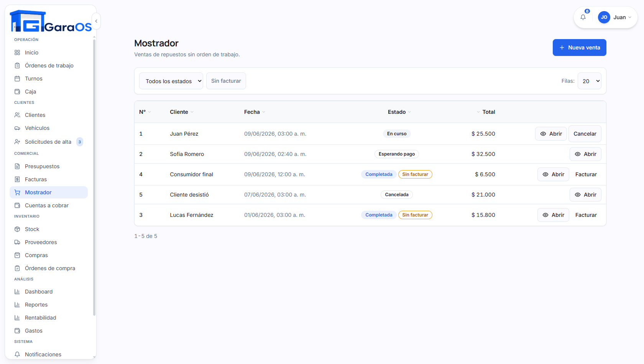Screen dimensions: 644x364
Task: Click the Caja wallet icon
Action: tap(17, 92)
